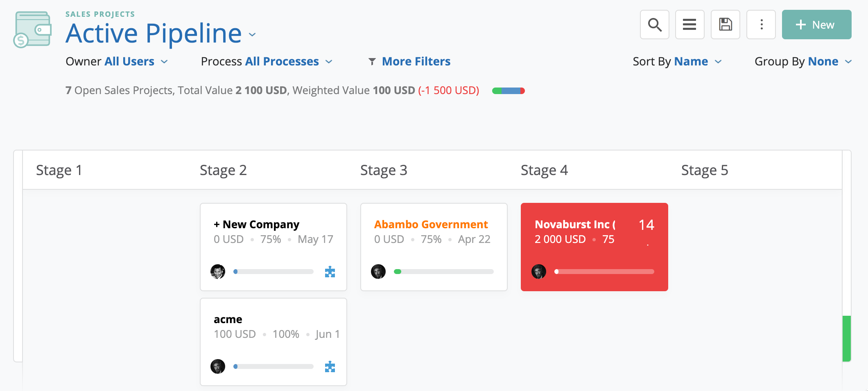Open the + New Company project card
Screen dimensions: 868x391
[274, 247]
